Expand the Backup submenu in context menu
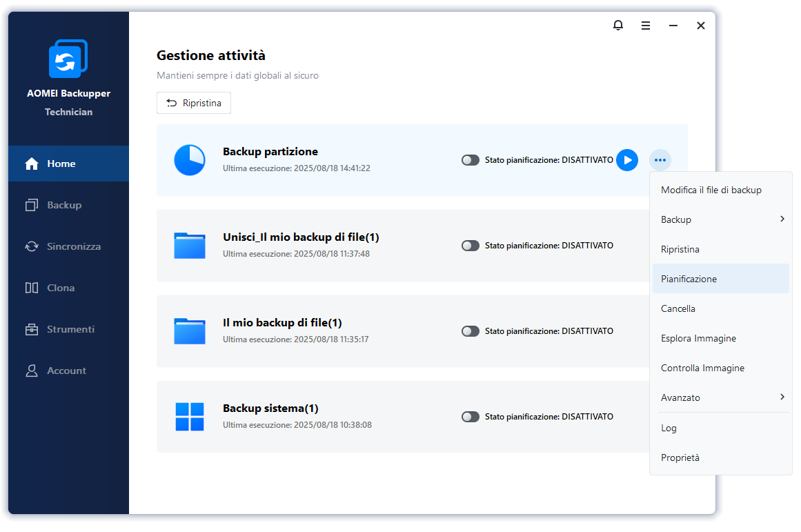 coord(720,219)
